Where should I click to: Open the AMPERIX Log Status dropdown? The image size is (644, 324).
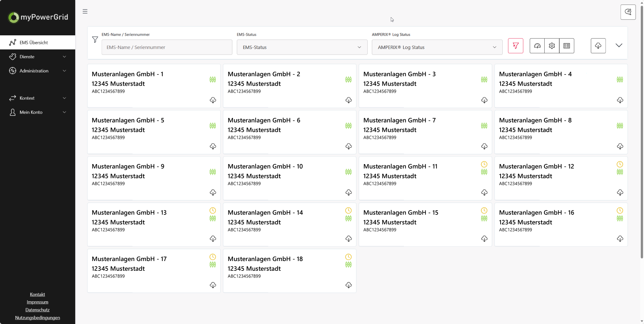click(437, 47)
